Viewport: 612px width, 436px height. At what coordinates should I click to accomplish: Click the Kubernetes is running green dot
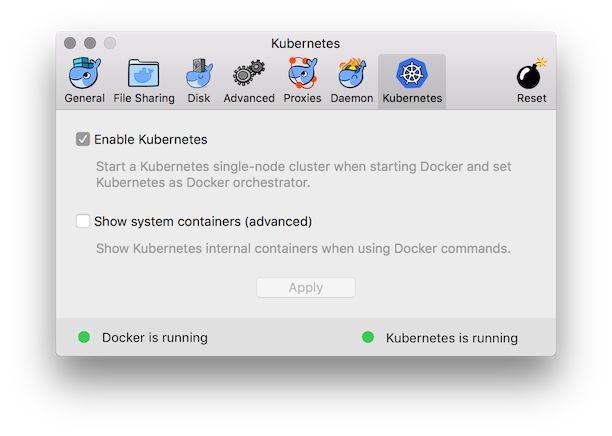[368, 337]
